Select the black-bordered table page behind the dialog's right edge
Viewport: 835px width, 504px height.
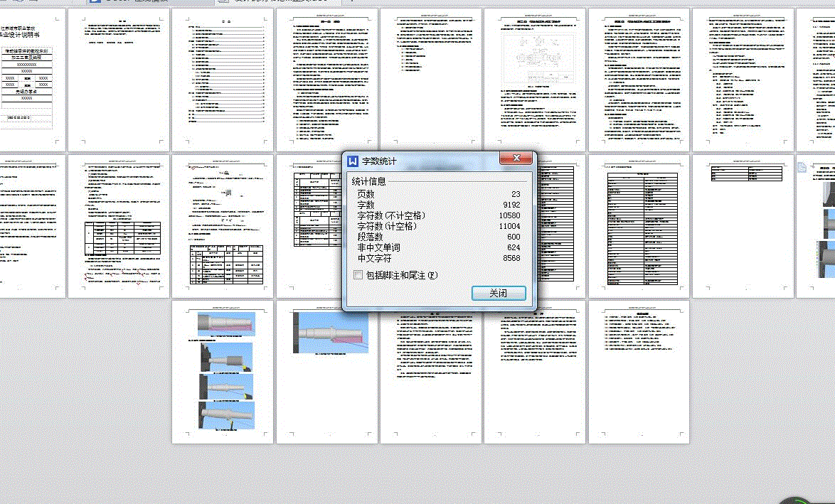coord(560,226)
